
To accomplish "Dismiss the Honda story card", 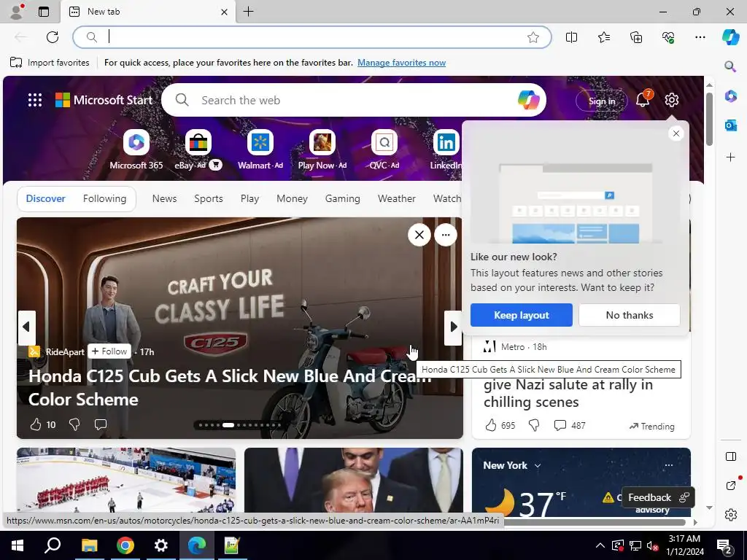I will 419,235.
